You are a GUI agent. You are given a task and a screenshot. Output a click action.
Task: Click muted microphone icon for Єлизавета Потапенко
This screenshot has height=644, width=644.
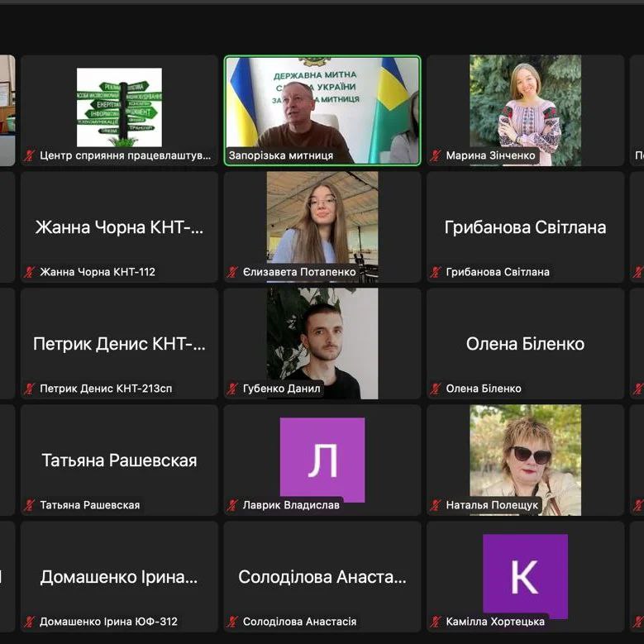(233, 272)
